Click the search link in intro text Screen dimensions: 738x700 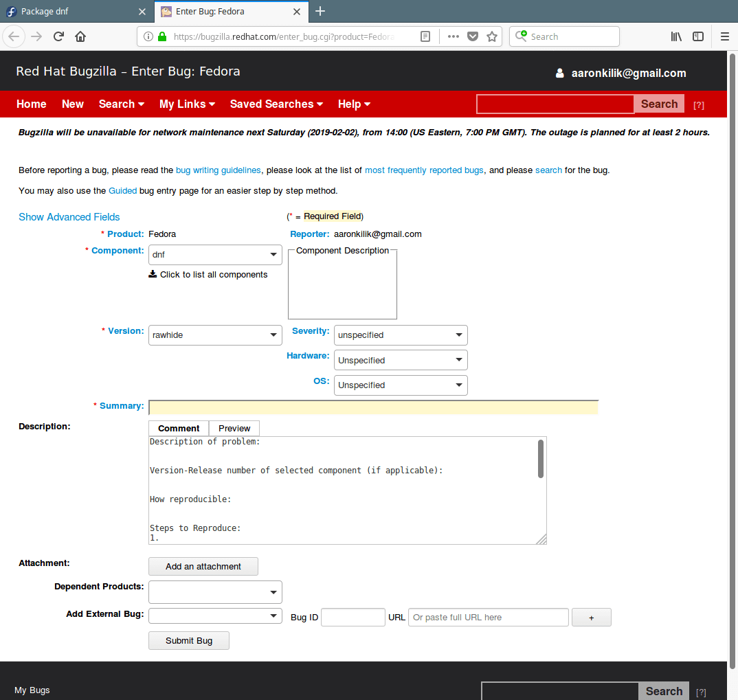pos(548,170)
